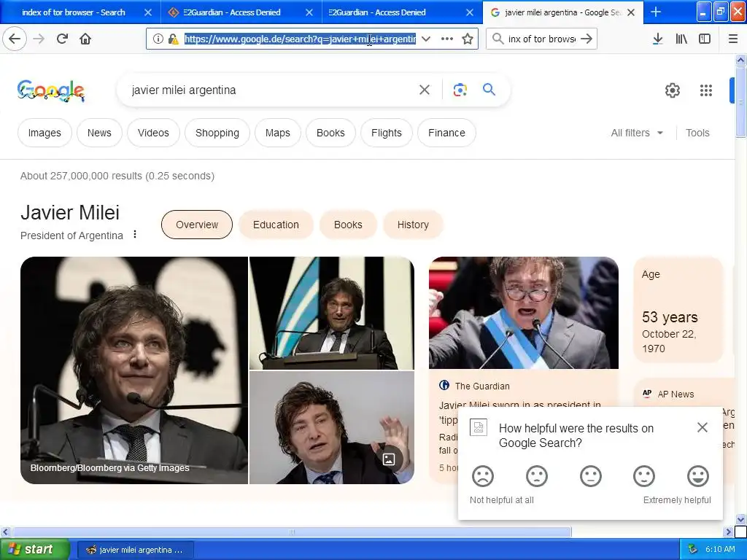Click the browser search box
The image size is (747, 560).
[542, 39]
